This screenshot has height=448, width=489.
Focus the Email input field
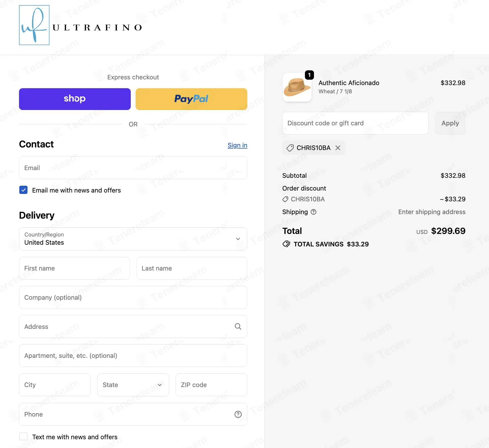(x=133, y=168)
